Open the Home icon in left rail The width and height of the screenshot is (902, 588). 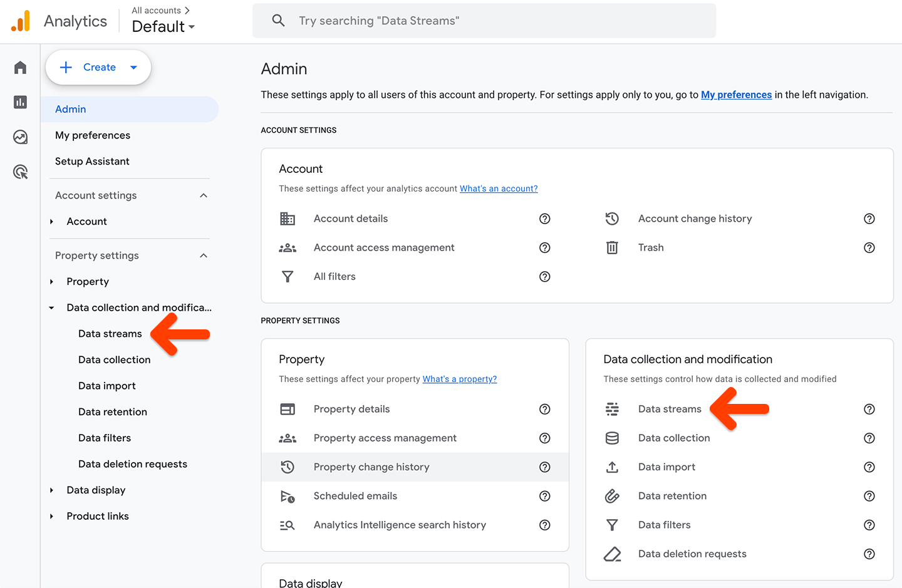click(20, 68)
